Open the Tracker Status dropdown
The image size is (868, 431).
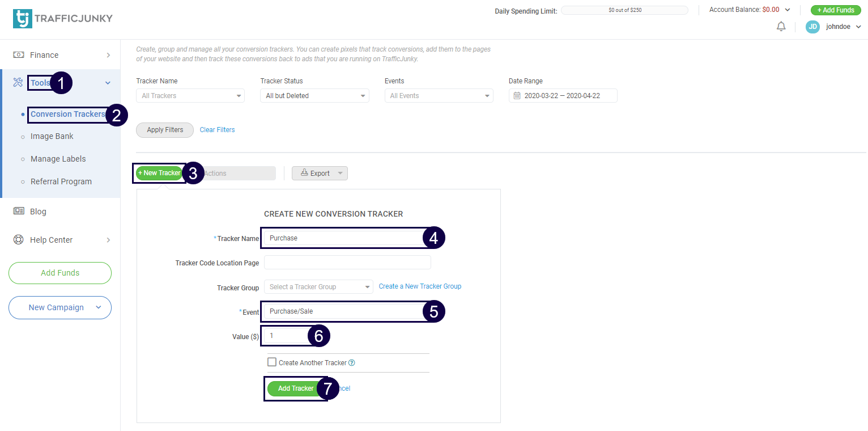click(x=314, y=96)
